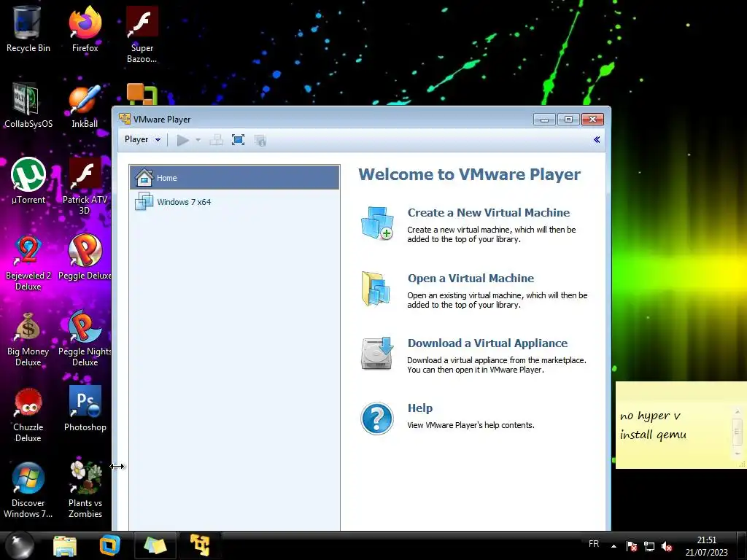Click the VirtualBox-style blue cube taskbar icon
The image size is (747, 560).
[109, 545]
